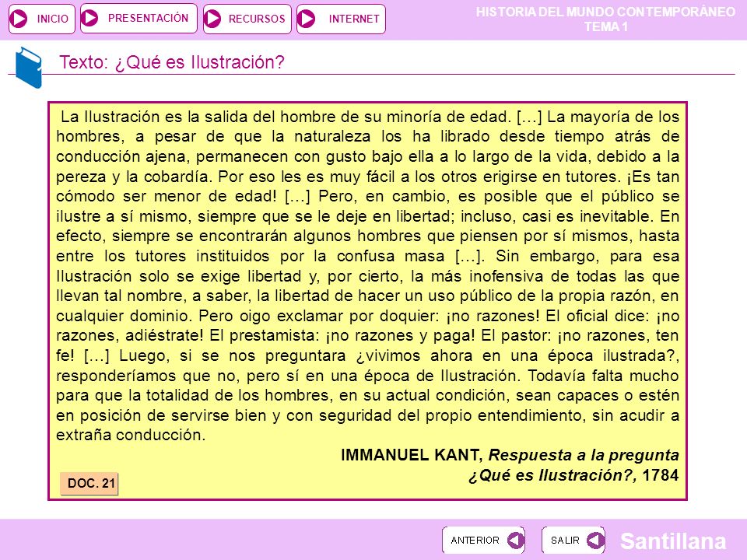747x560 pixels.
Task: Click the opening sentence 'La Ilustración es la salida'
Action: point(154,117)
